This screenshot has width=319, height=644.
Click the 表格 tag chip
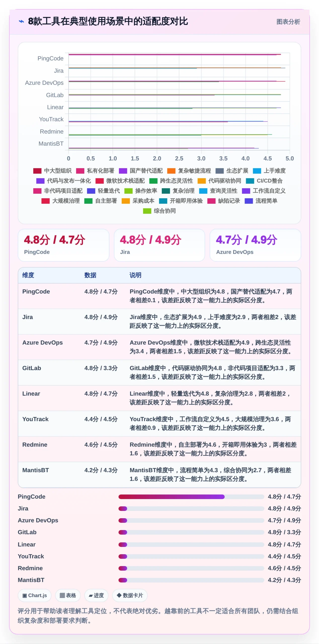pyautogui.click(x=68, y=595)
